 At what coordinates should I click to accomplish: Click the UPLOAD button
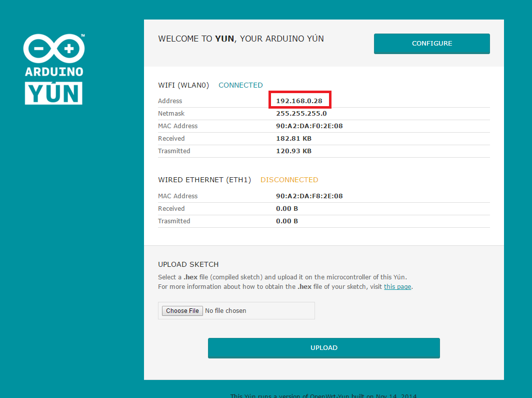(323, 348)
